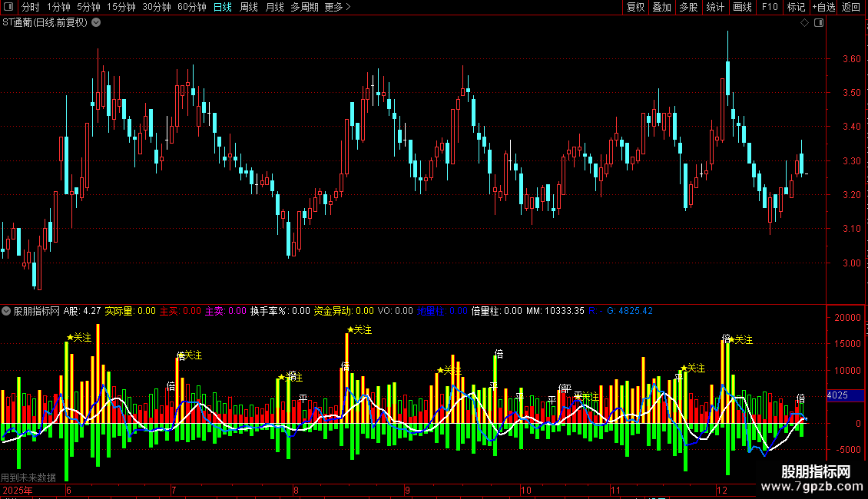Activate the 画线 drawing tools
This screenshot has height=499, width=868.
tap(742, 7)
